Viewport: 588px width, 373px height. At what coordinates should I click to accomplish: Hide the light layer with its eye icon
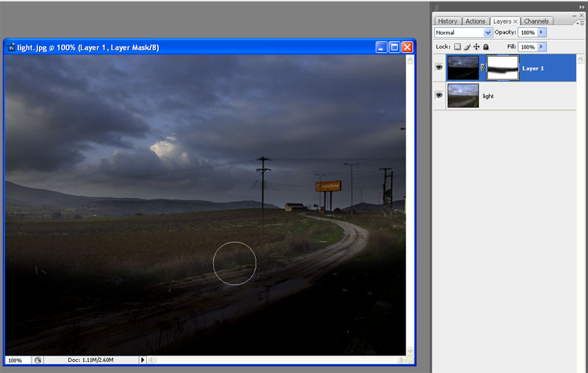[439, 96]
